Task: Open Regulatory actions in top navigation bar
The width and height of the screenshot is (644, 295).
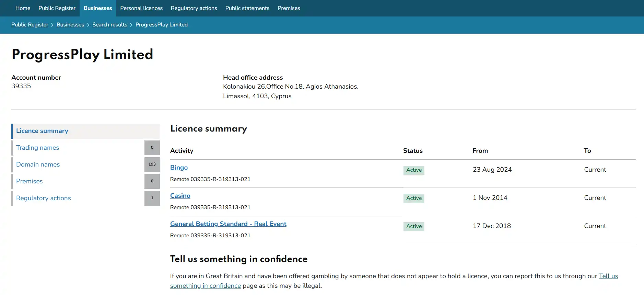Action: [x=194, y=8]
